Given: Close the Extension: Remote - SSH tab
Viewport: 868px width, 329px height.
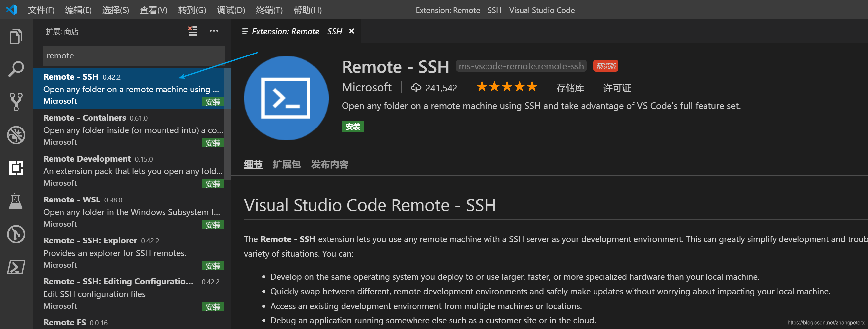Looking at the screenshot, I should pyautogui.click(x=351, y=31).
